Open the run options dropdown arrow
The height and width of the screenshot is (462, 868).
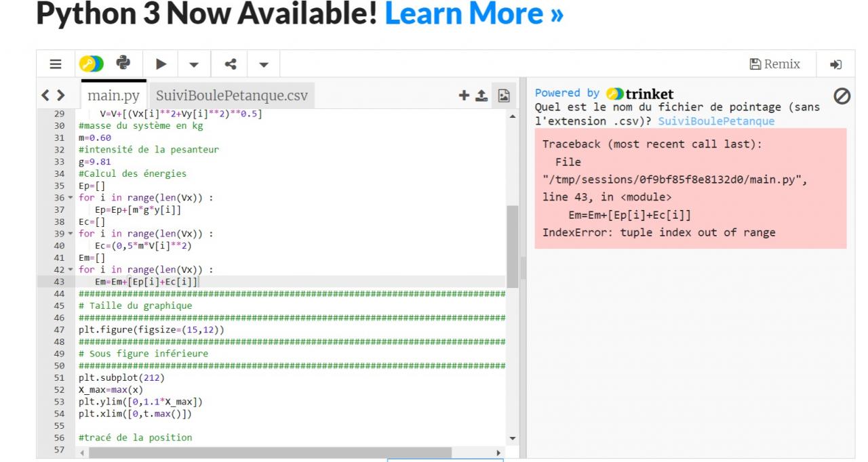pos(193,65)
